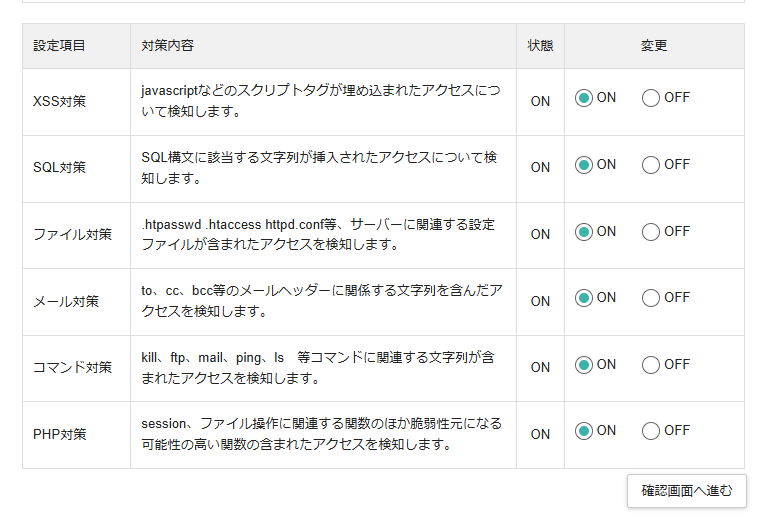767x519 pixels.
Task: Select ON radio for メール対策
Action: pos(584,298)
